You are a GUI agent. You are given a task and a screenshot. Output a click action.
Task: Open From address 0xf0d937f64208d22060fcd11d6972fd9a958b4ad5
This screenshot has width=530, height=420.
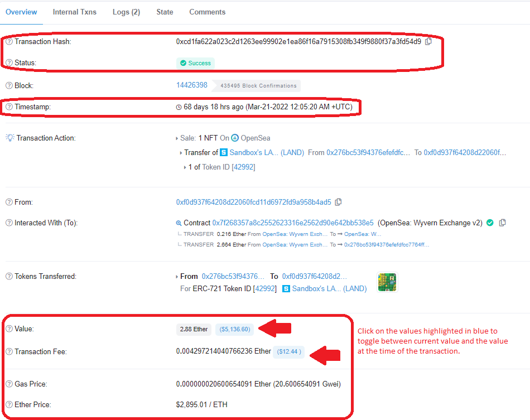coord(253,202)
